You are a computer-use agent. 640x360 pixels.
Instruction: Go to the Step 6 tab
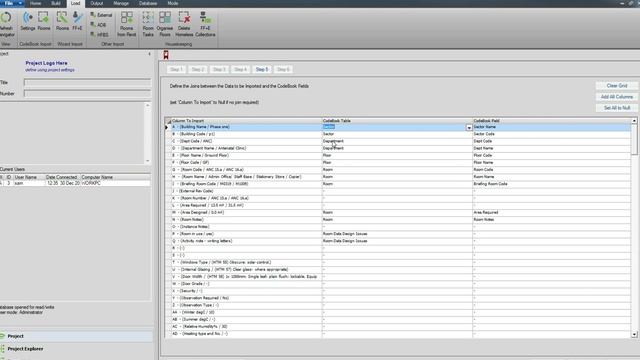[x=283, y=69]
